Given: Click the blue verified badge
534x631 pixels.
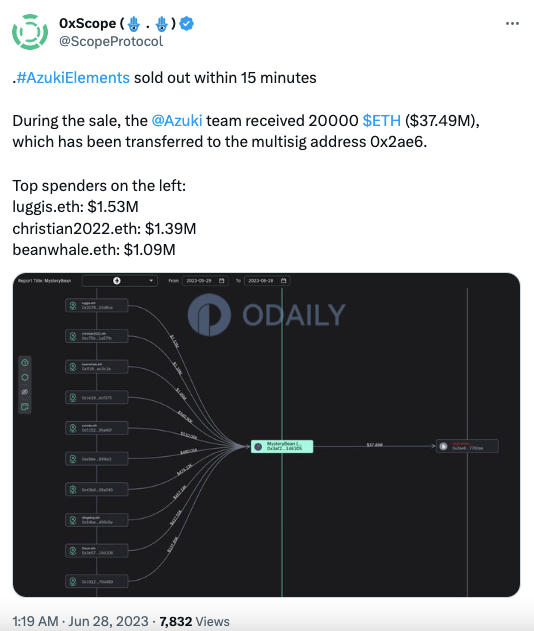Looking at the screenshot, I should click(x=186, y=23).
